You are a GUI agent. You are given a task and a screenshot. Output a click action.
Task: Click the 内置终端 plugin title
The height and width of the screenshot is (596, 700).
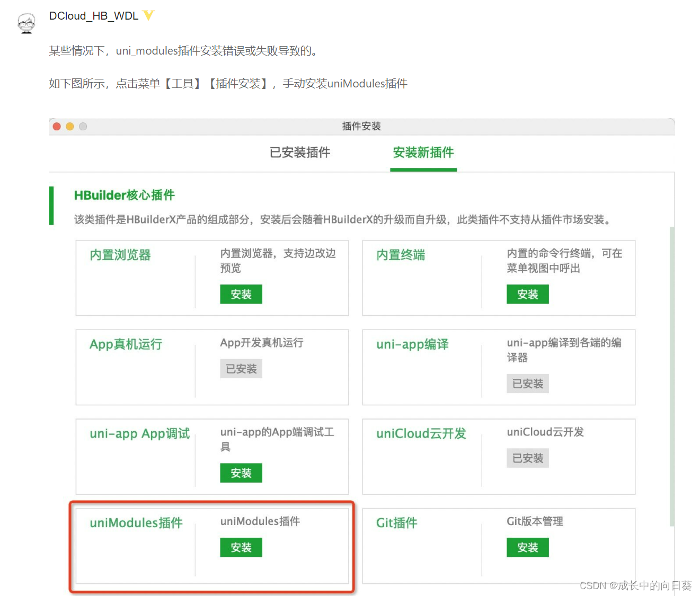click(401, 255)
